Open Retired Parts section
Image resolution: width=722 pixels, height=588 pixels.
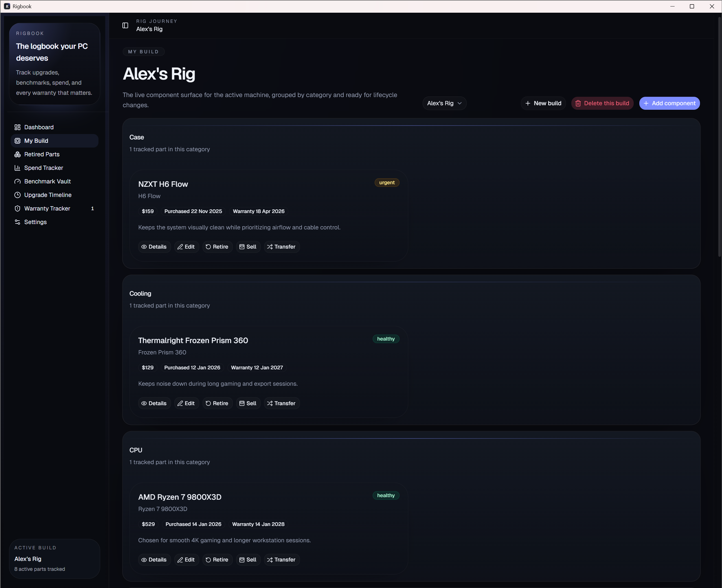tap(42, 154)
